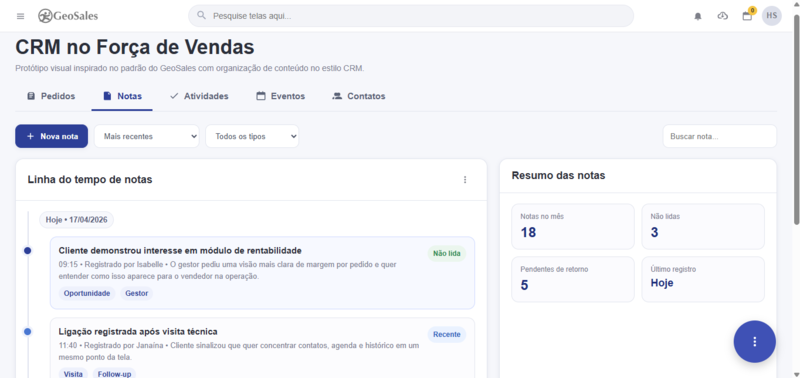Create a new note with Nova nota
This screenshot has width=800, height=378.
pyautogui.click(x=52, y=136)
